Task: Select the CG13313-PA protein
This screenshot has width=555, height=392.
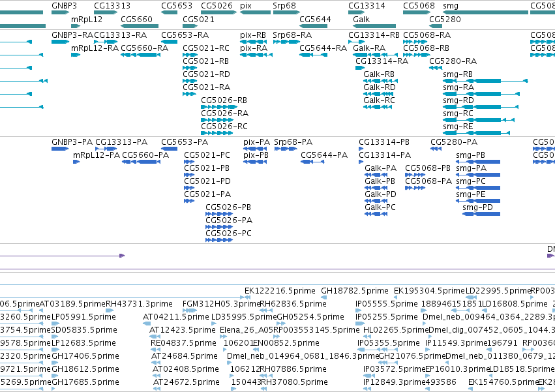Action: coord(106,149)
